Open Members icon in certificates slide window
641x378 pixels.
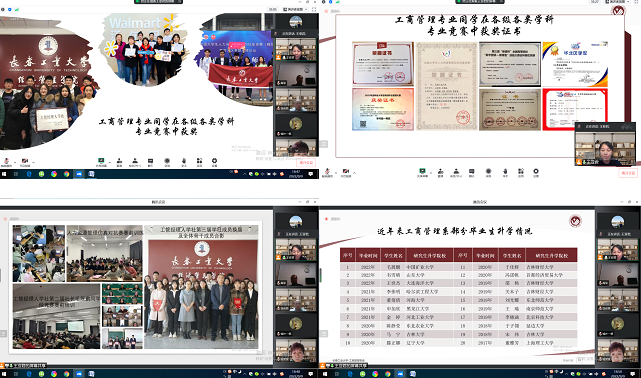[x=456, y=172]
